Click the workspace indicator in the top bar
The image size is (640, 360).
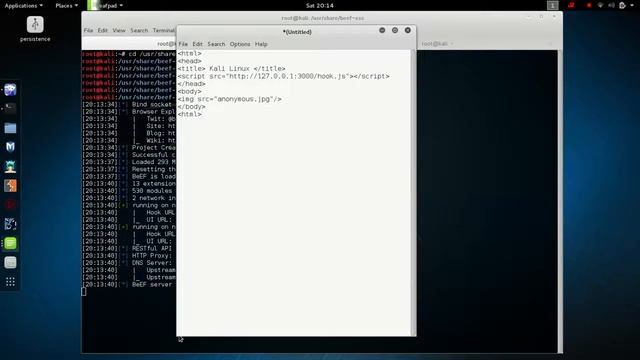pyautogui.click(x=553, y=5)
